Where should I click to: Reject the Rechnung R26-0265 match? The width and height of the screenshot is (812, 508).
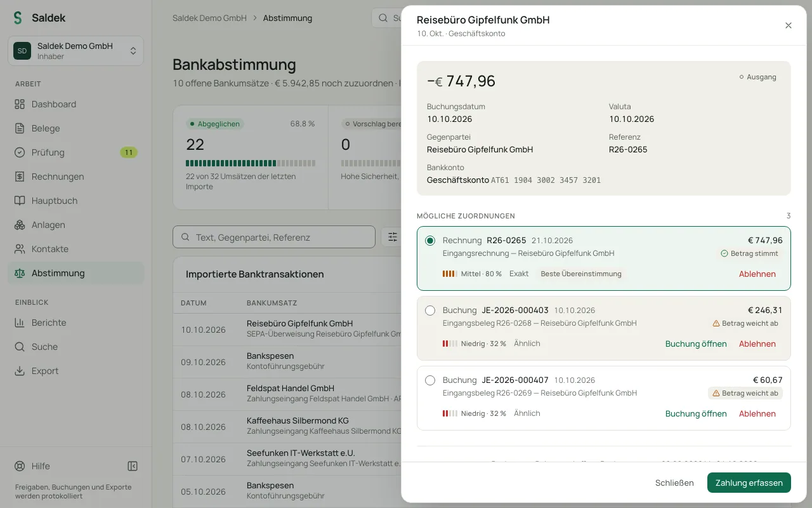point(757,274)
